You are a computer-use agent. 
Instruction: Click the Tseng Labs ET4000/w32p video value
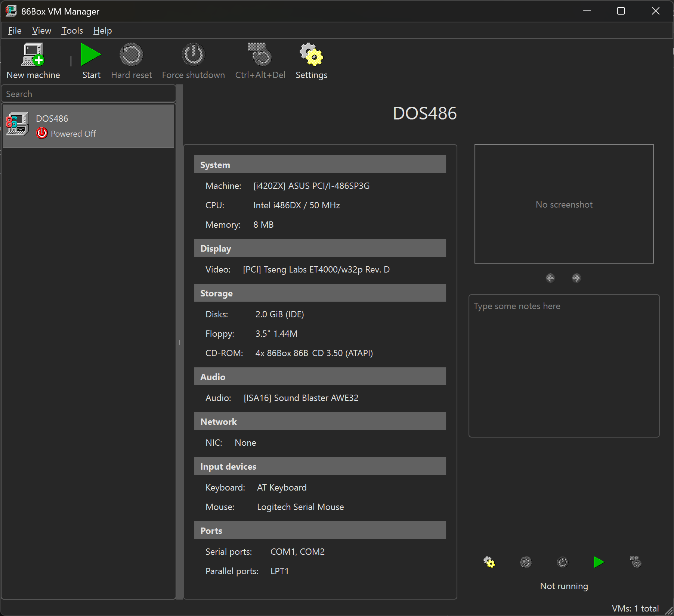(316, 270)
